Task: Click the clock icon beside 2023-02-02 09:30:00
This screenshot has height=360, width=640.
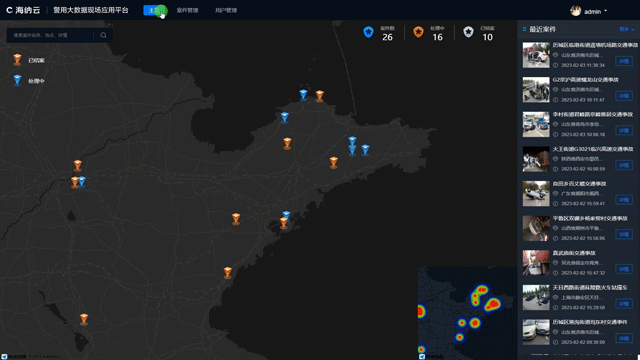Action: [x=556, y=342]
